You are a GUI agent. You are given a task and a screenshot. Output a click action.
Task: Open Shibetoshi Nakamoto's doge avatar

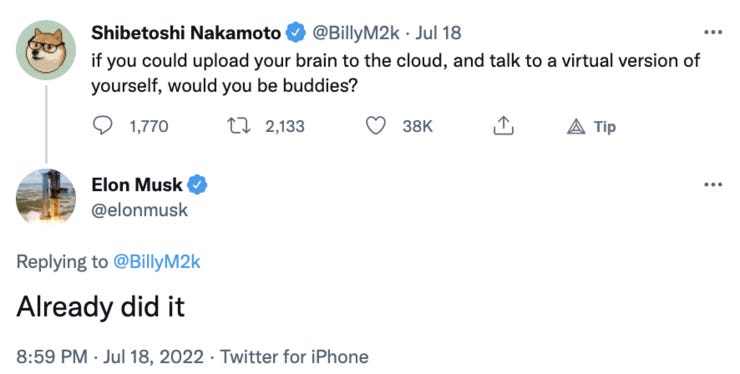click(46, 50)
